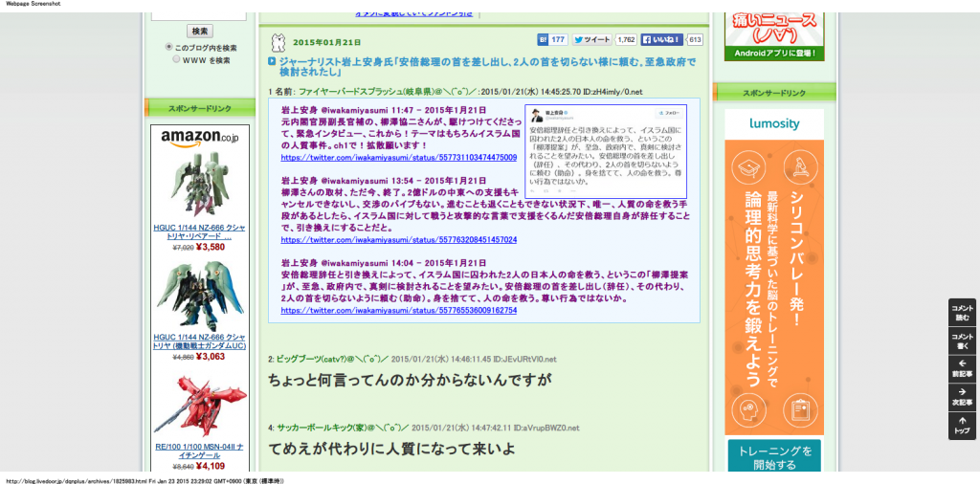Open HGUC 1/144 NZ-666 クシャトリヤ・リペアード link

[x=199, y=232]
